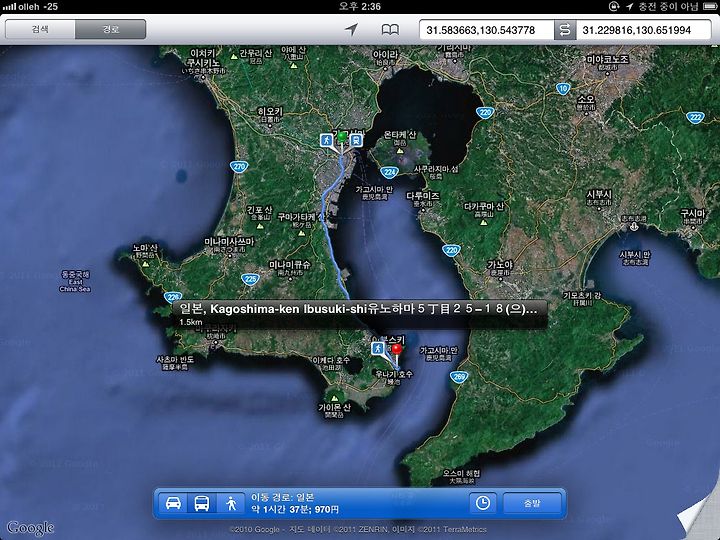720x540 pixels.
Task: Tap the 기모쓰키 강 river label
Action: click(582, 299)
